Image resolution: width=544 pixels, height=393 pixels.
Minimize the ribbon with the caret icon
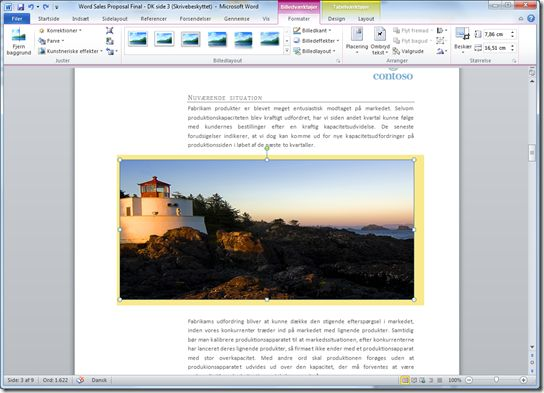point(521,19)
